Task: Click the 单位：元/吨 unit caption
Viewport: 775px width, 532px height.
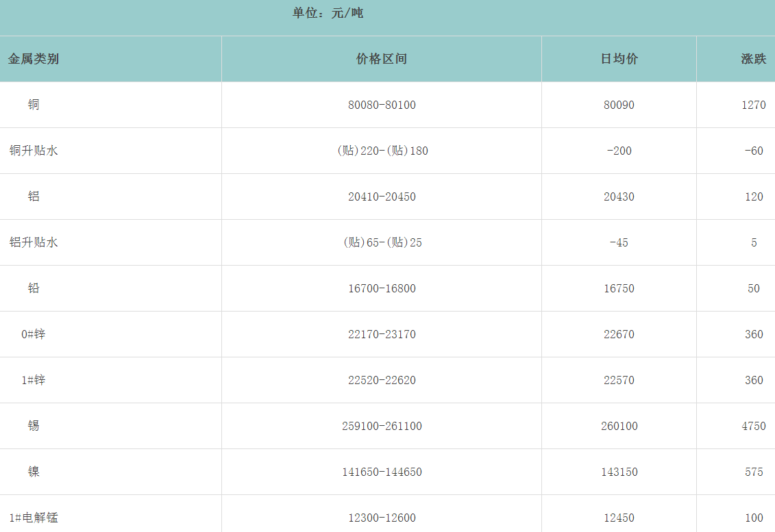Action: click(328, 13)
